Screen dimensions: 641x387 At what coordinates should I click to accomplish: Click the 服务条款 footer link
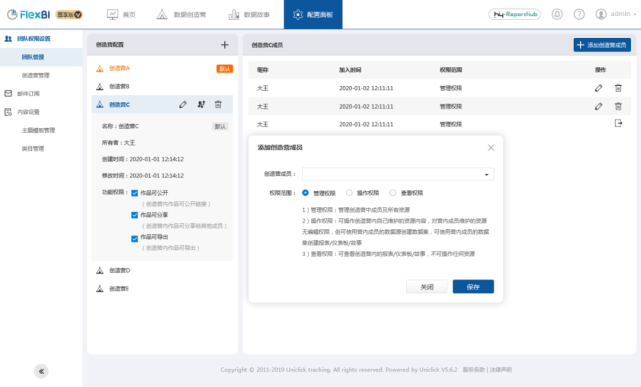click(x=473, y=369)
